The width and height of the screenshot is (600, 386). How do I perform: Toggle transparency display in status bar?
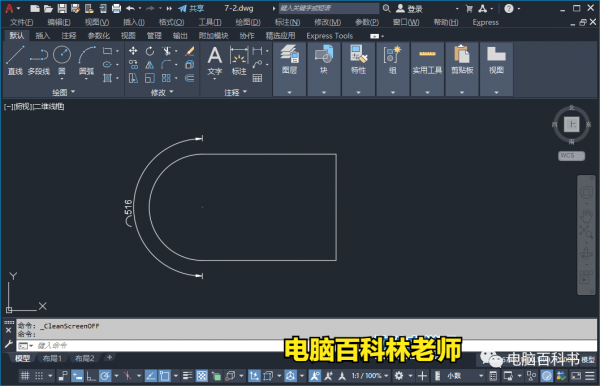[x=202, y=376]
